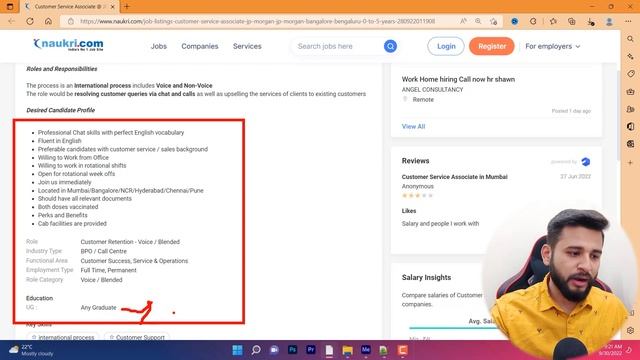Open Edge sidebar settings gear
Viewport: 640px width, 360px height.
tap(631, 331)
